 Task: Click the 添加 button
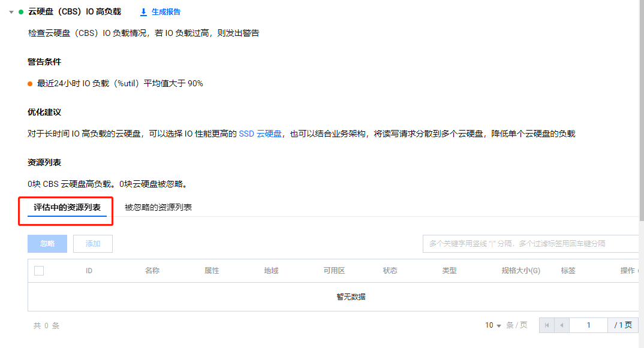[93, 244]
